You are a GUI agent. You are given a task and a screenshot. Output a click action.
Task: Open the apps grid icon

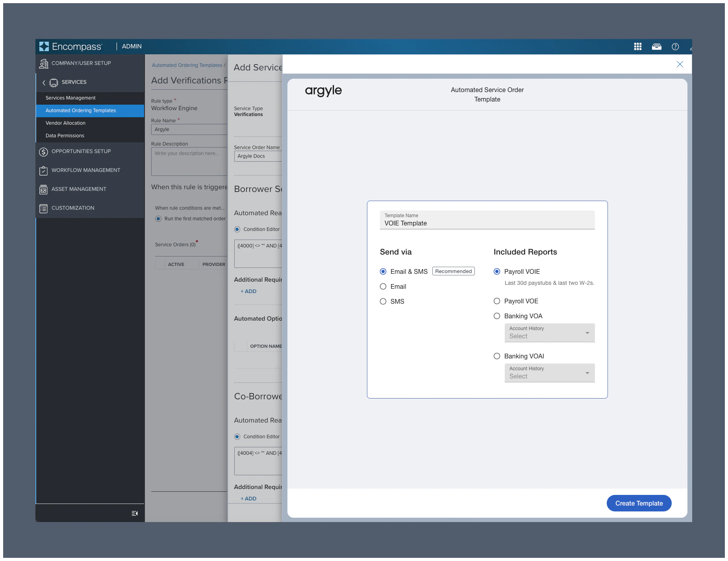point(638,46)
